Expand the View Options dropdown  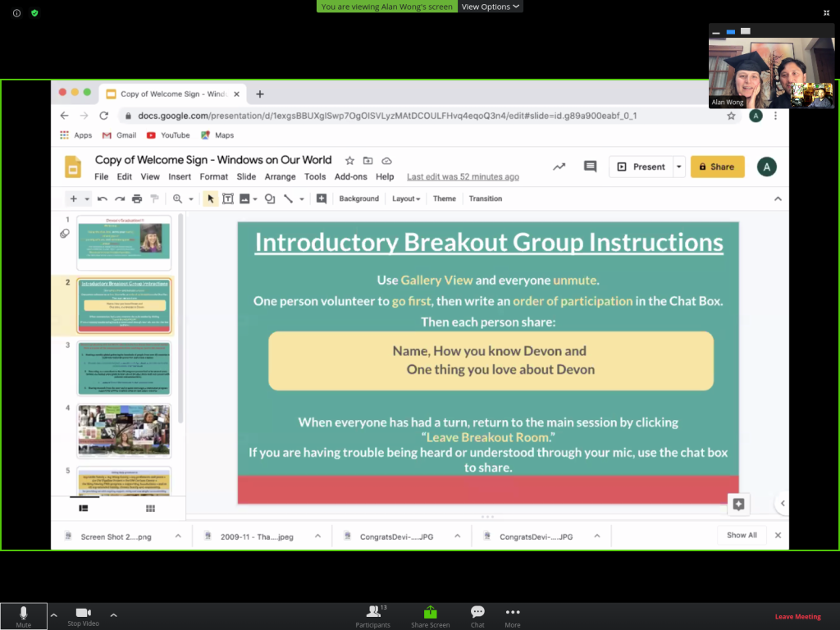pos(490,7)
